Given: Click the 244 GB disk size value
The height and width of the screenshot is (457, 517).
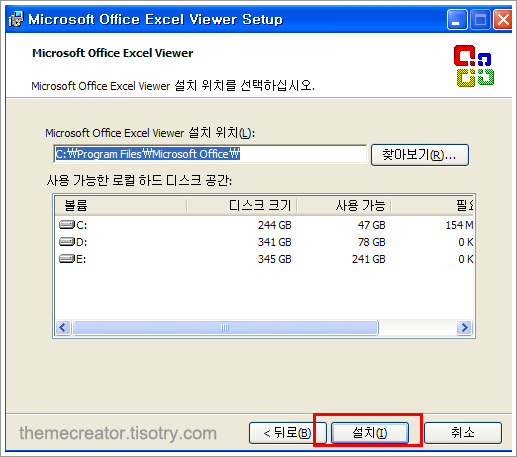Looking at the screenshot, I should coord(275,225).
